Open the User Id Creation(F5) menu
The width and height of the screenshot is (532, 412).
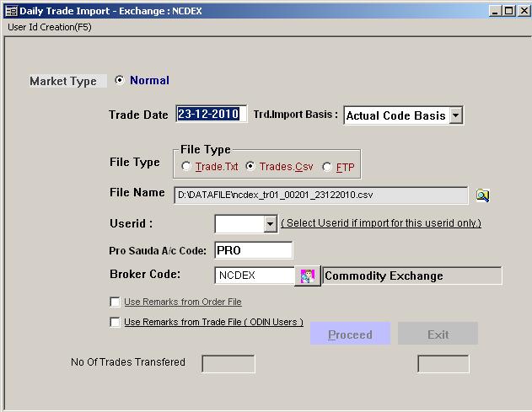(49, 27)
